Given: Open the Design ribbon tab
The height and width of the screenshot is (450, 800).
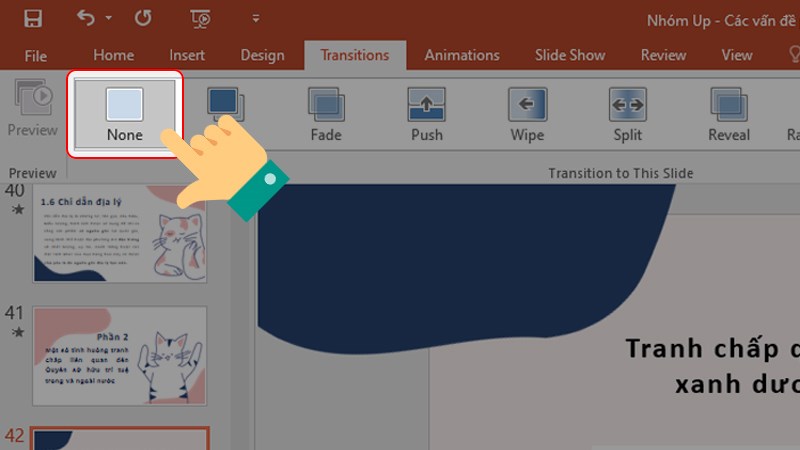Looking at the screenshot, I should pos(262,55).
